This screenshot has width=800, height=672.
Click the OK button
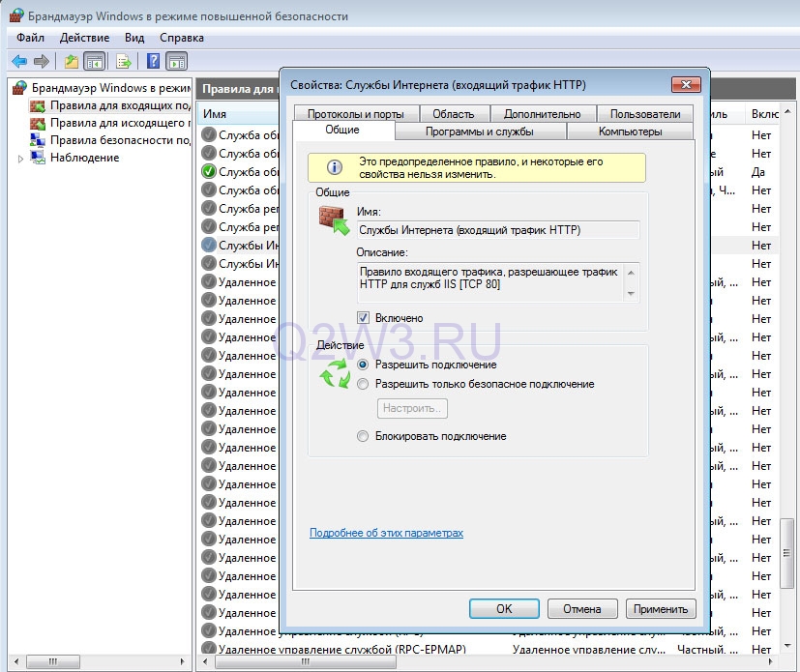(504, 609)
